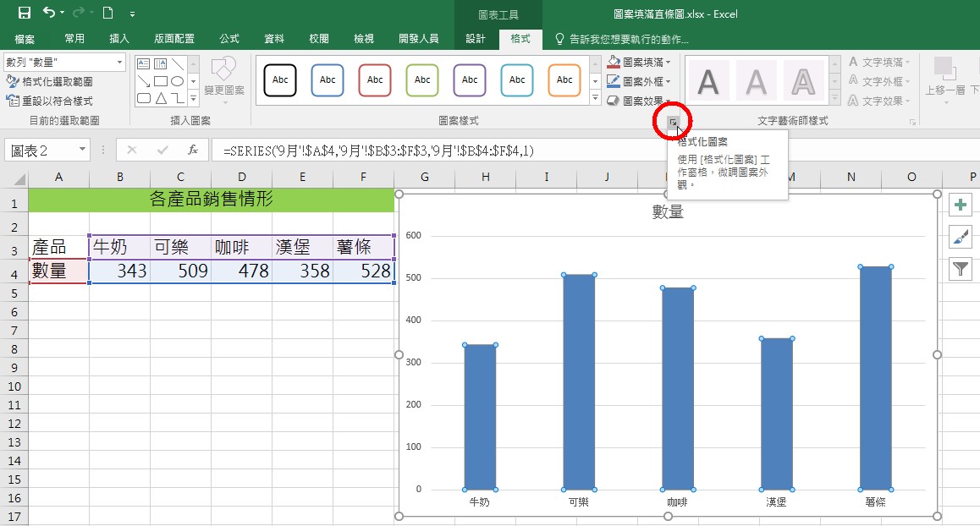Viewport: 980px width, 526px height.
Task: Open the 公式 tab
Action: [x=229, y=39]
